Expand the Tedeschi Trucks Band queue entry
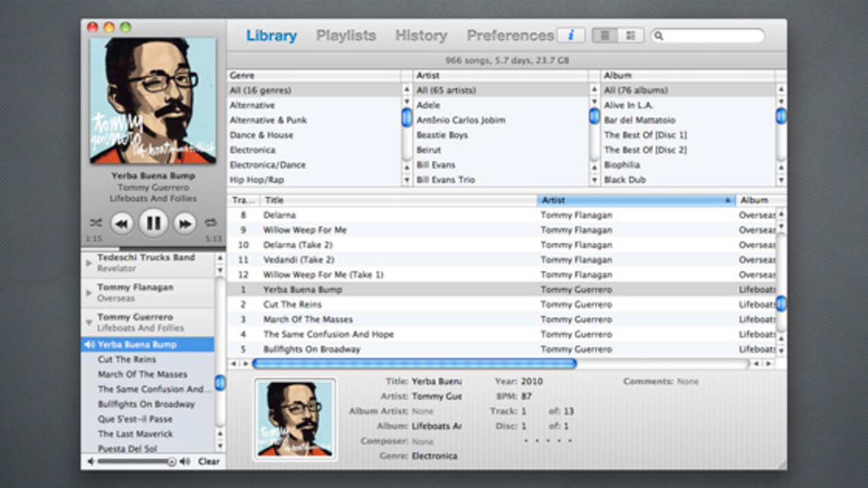The width and height of the screenshot is (868, 488). 89,263
